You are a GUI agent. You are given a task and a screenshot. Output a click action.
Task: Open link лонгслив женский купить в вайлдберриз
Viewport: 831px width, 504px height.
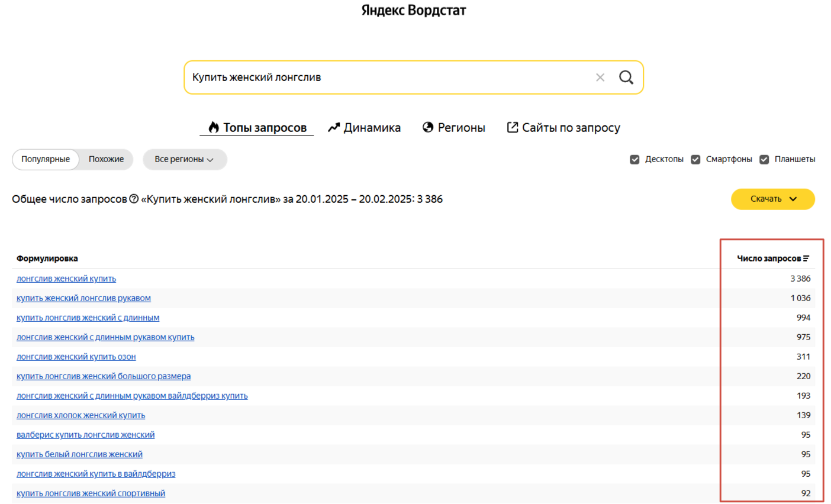point(96,474)
